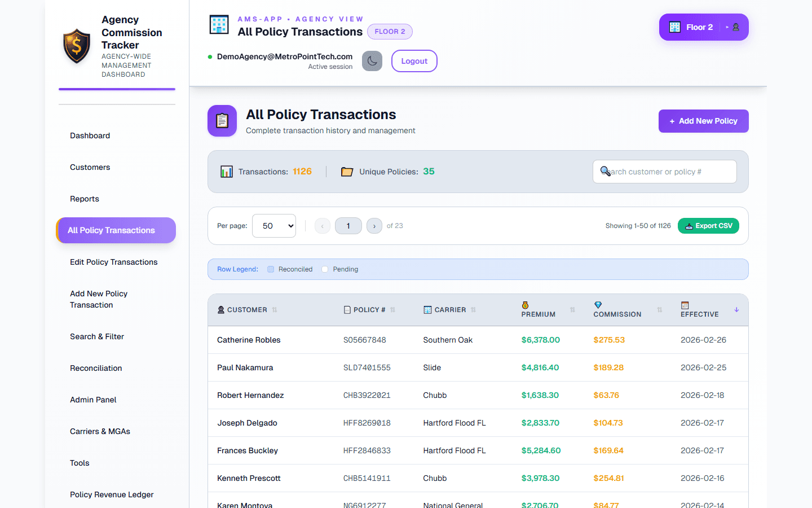This screenshot has width=812, height=508.
Task: Click the search customer or policy field
Action: pos(664,171)
